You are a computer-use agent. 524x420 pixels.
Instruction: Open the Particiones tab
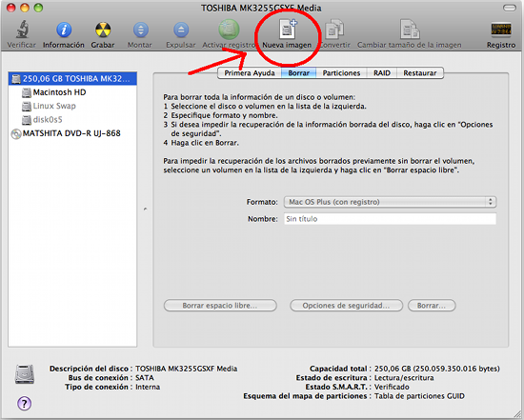click(x=341, y=72)
